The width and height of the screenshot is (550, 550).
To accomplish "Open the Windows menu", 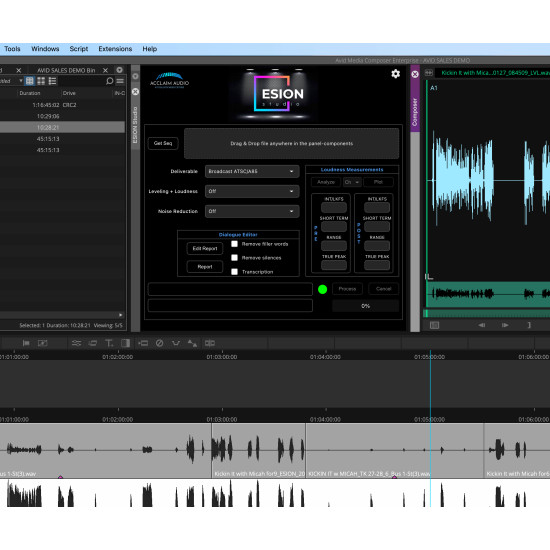I will [x=45, y=49].
